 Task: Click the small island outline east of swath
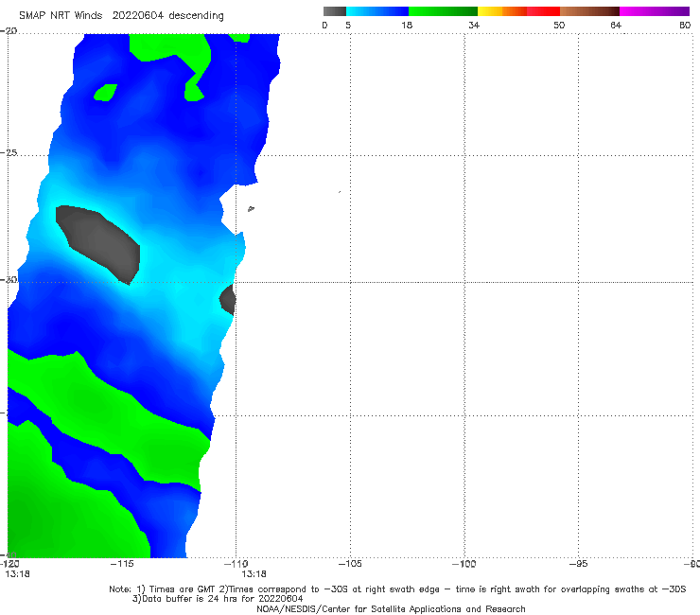[x=251, y=208]
